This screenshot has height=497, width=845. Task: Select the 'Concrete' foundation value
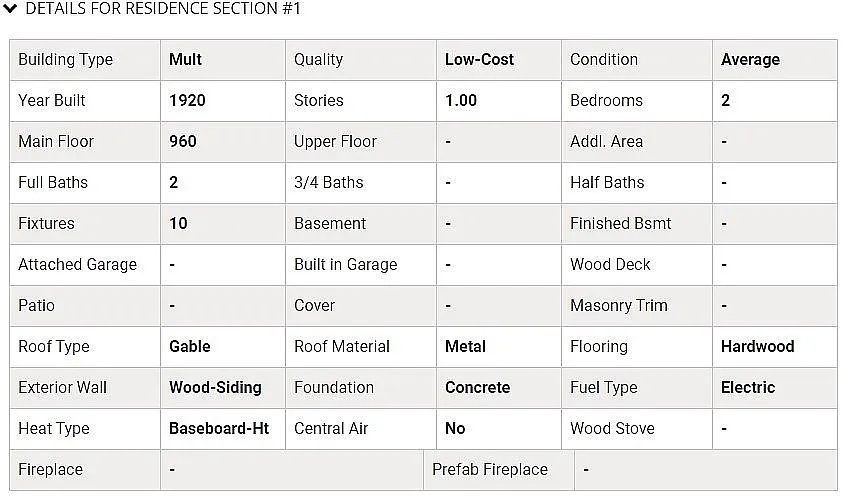(477, 387)
